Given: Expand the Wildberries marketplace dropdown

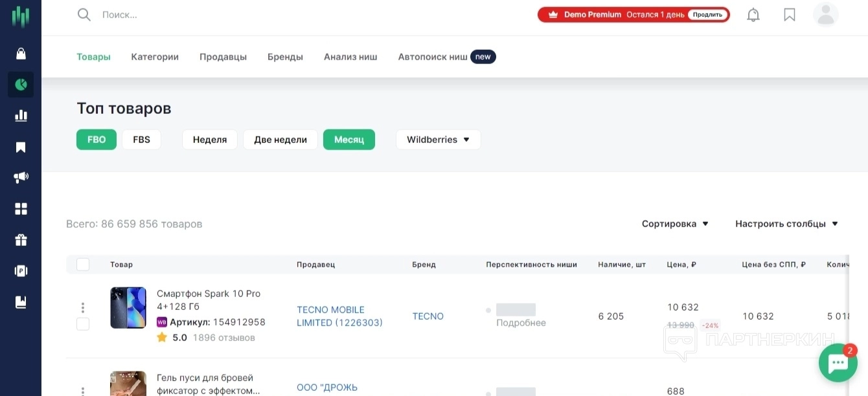Looking at the screenshot, I should click(438, 140).
